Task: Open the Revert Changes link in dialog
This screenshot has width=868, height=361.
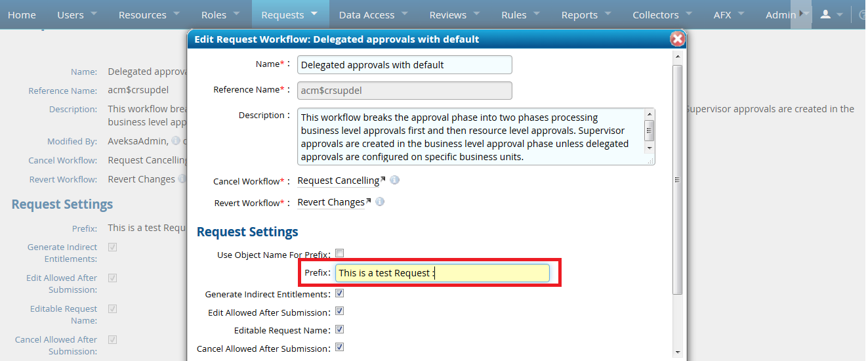Action: click(331, 202)
